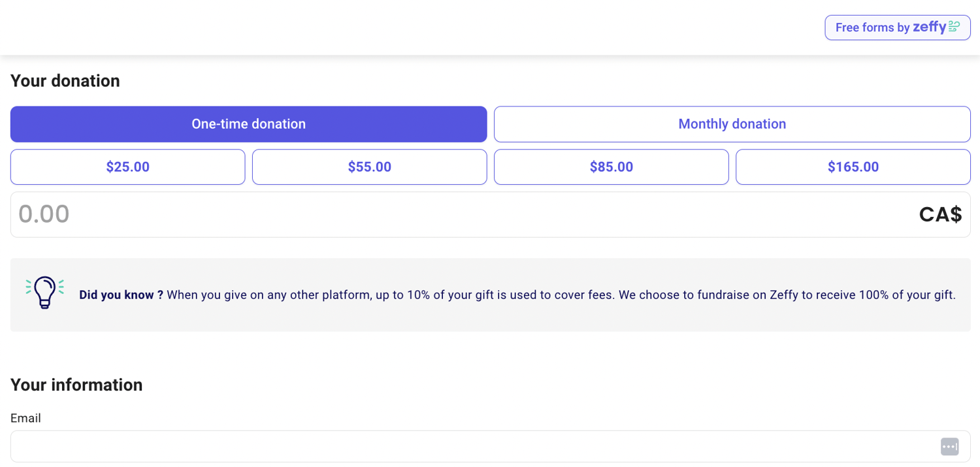The height and width of the screenshot is (467, 980).
Task: Click the lightbulb icon in the tip banner
Action: coord(44,291)
